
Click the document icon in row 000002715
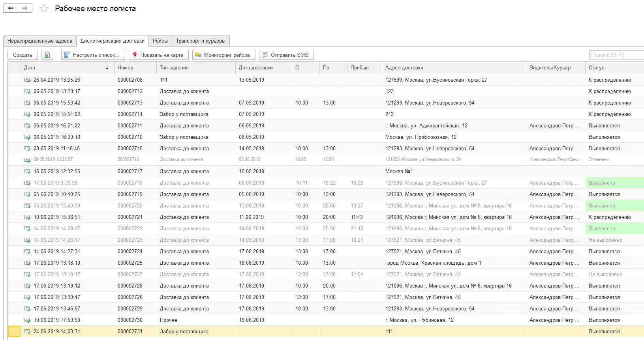(x=27, y=148)
